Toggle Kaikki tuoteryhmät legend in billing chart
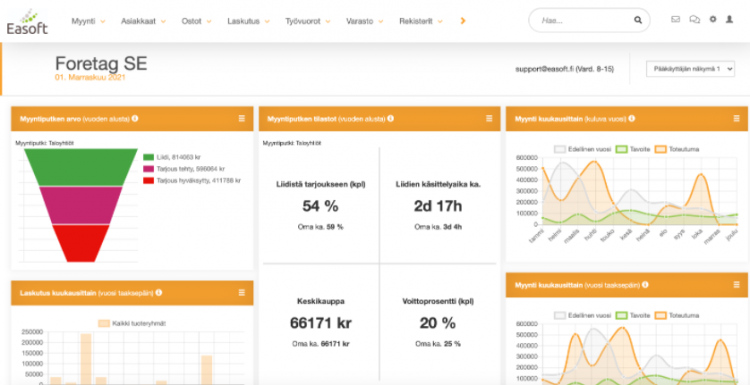This screenshot has height=385, width=750. point(132,323)
